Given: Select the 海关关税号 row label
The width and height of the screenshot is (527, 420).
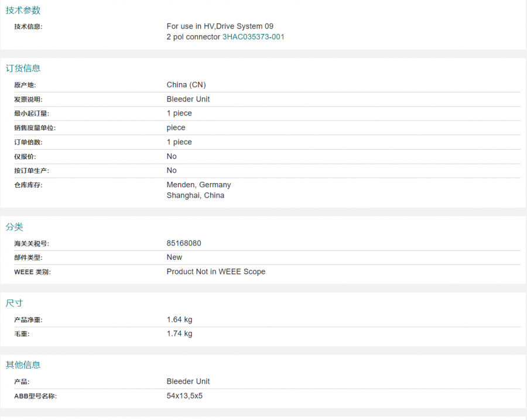Looking at the screenshot, I should 32,243.
